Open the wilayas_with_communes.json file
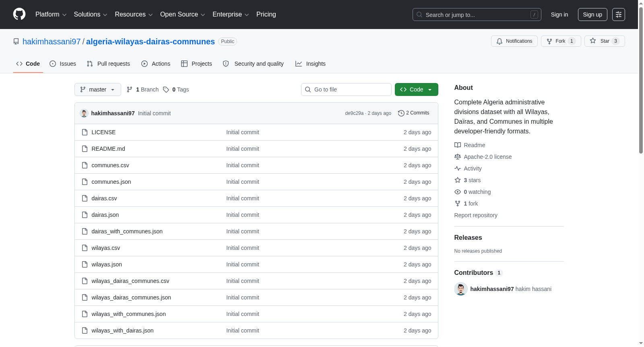 pyautogui.click(x=129, y=314)
